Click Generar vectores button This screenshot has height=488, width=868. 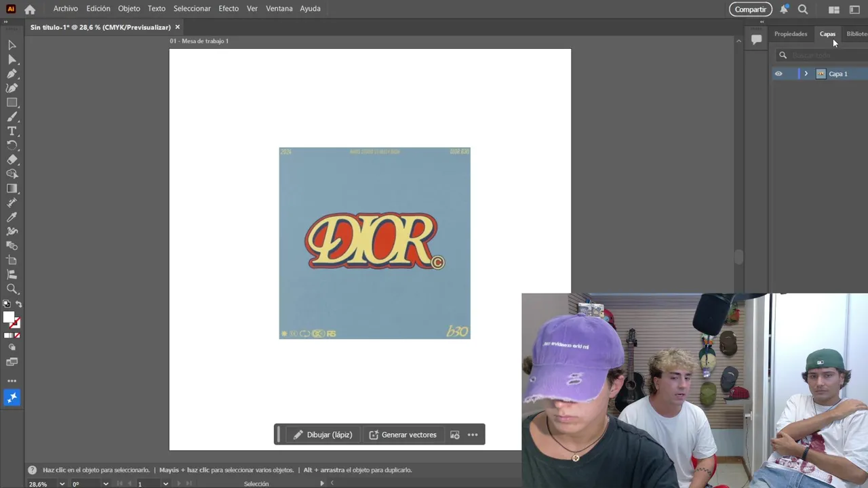[x=403, y=435]
